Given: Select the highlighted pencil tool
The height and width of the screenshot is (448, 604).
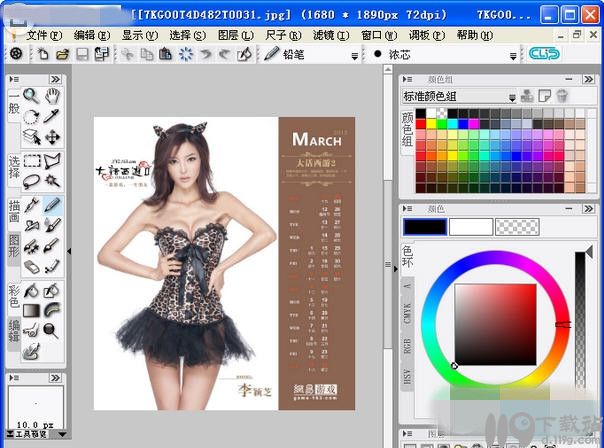Looking at the screenshot, I should [52, 205].
